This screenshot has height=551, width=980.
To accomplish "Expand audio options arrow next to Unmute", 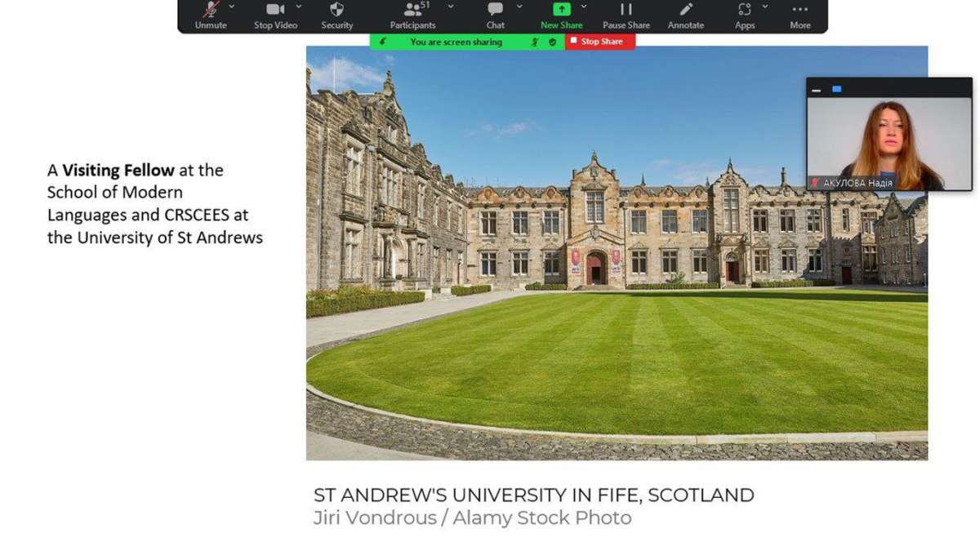I will (x=232, y=7).
